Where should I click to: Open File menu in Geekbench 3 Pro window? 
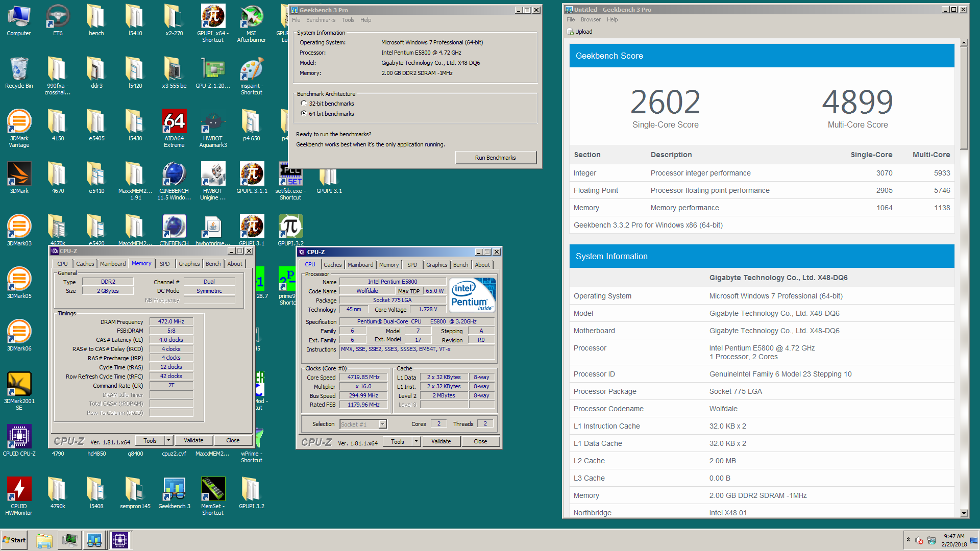point(296,20)
